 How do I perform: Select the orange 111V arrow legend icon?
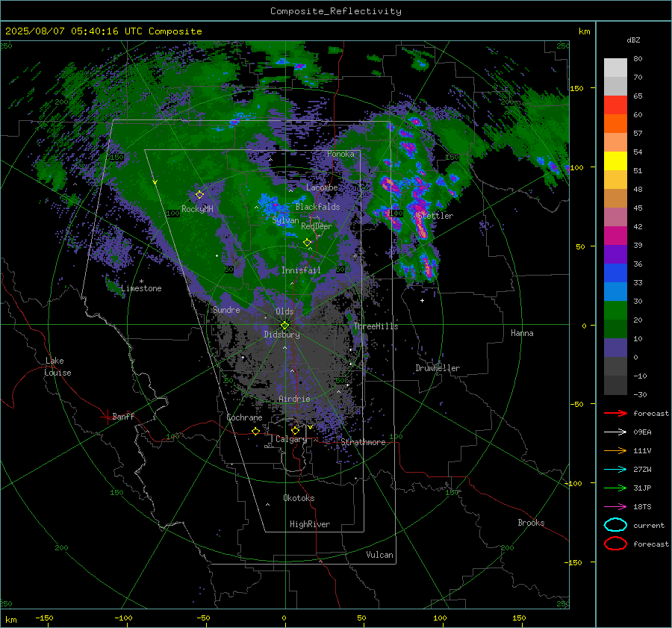(615, 450)
